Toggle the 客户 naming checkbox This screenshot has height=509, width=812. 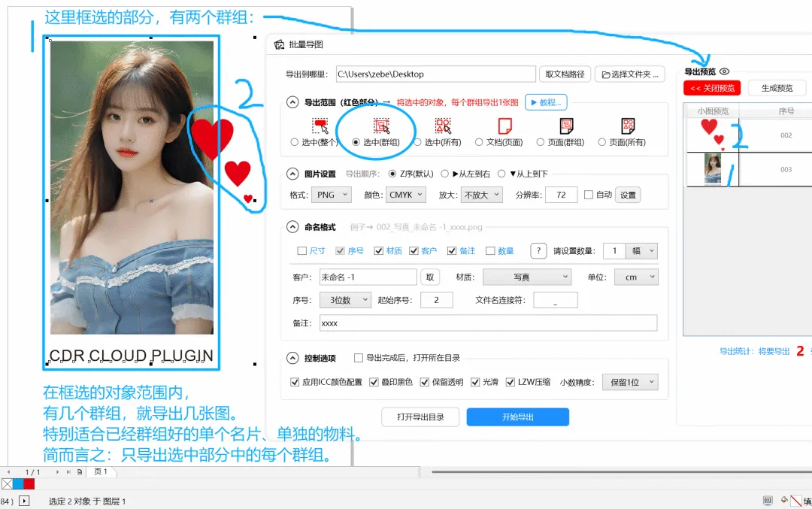[x=414, y=250]
